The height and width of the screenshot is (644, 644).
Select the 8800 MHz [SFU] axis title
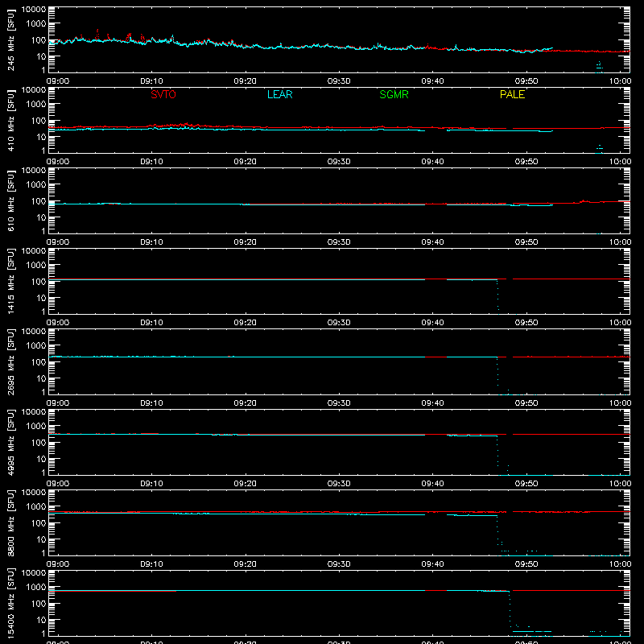[11, 522]
